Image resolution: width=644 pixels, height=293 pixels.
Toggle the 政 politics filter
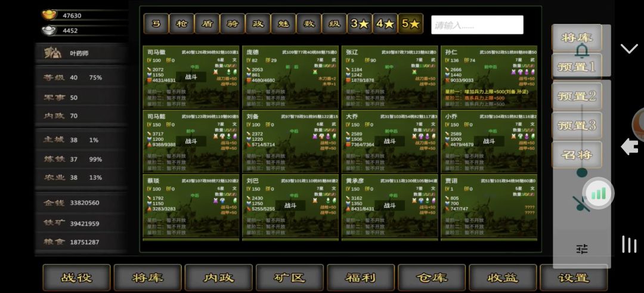coord(258,24)
